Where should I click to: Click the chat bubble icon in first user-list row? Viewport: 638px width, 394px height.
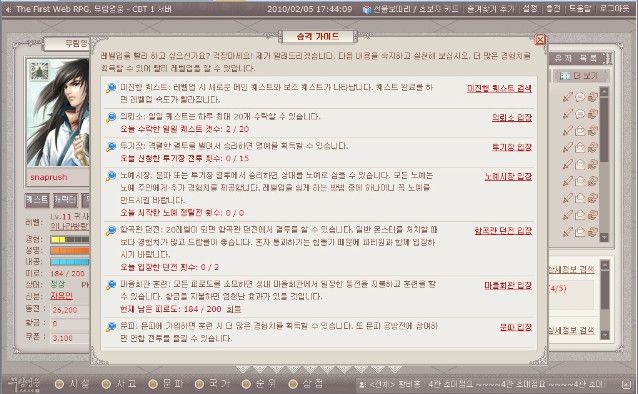(x=580, y=97)
